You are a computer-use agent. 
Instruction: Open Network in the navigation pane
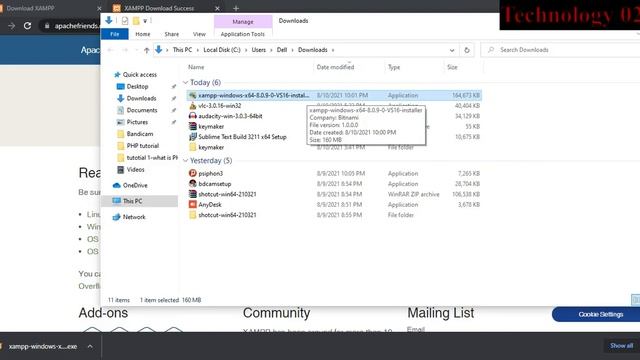[134, 217]
